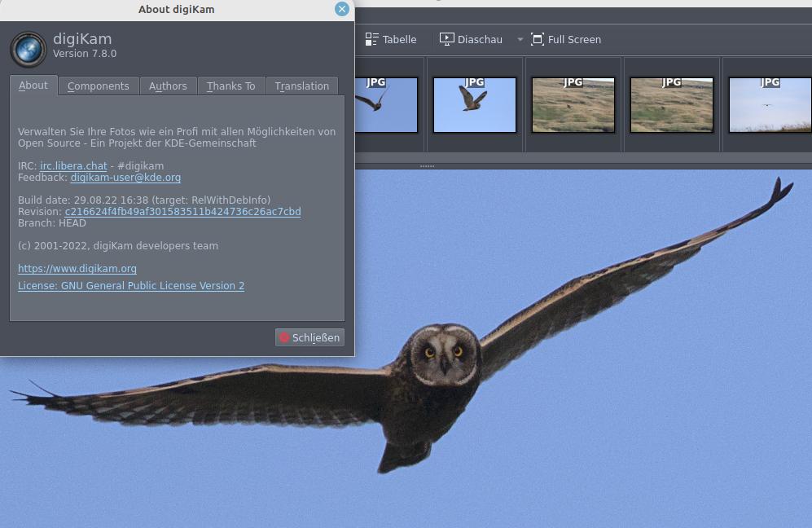Expand the Diaschau dropdown arrow
The height and width of the screenshot is (528, 812).
click(520, 39)
